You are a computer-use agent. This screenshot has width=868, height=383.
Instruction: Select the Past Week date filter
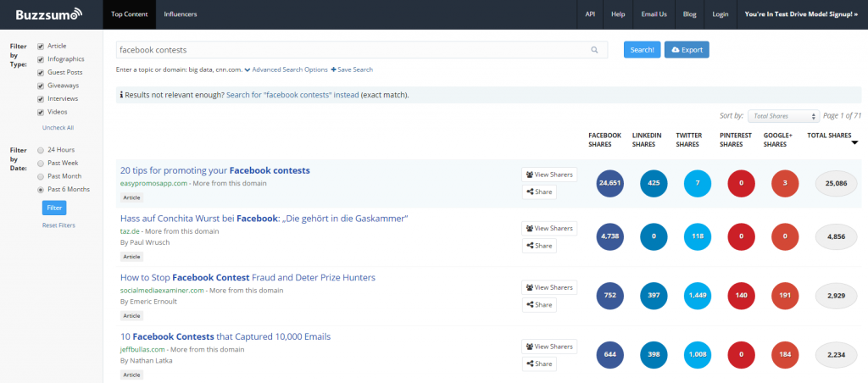(x=41, y=164)
